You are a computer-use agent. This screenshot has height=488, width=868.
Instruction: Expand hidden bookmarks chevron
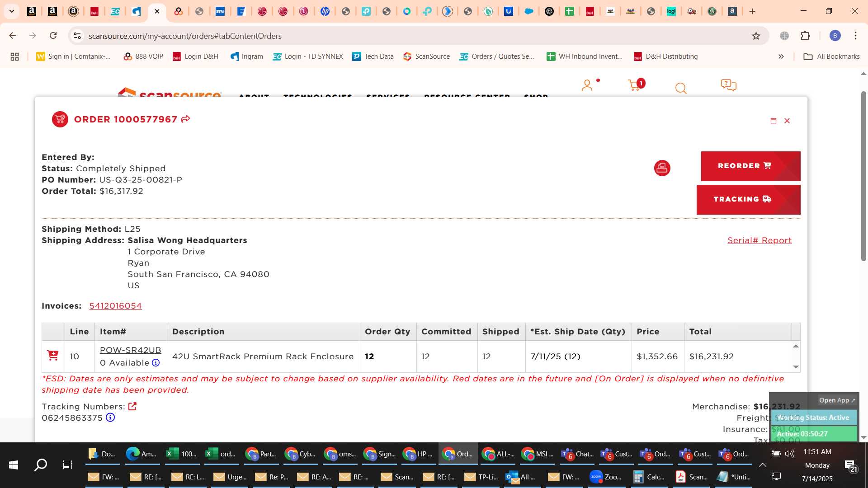[x=781, y=56]
